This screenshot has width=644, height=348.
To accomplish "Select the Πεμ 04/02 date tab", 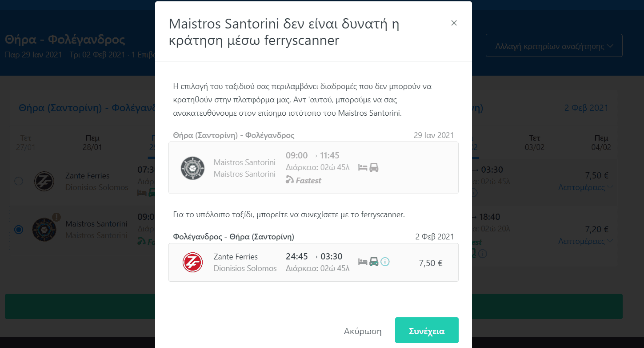I will [x=600, y=142].
